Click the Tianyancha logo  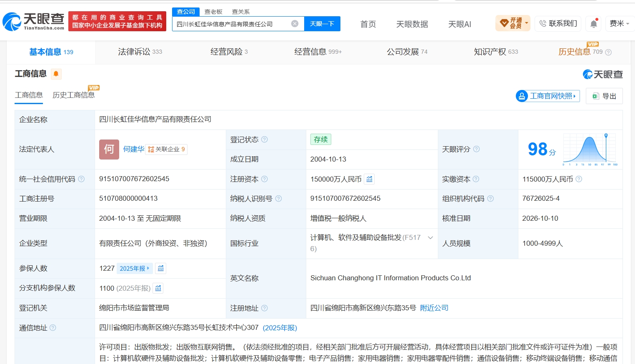tap(34, 21)
